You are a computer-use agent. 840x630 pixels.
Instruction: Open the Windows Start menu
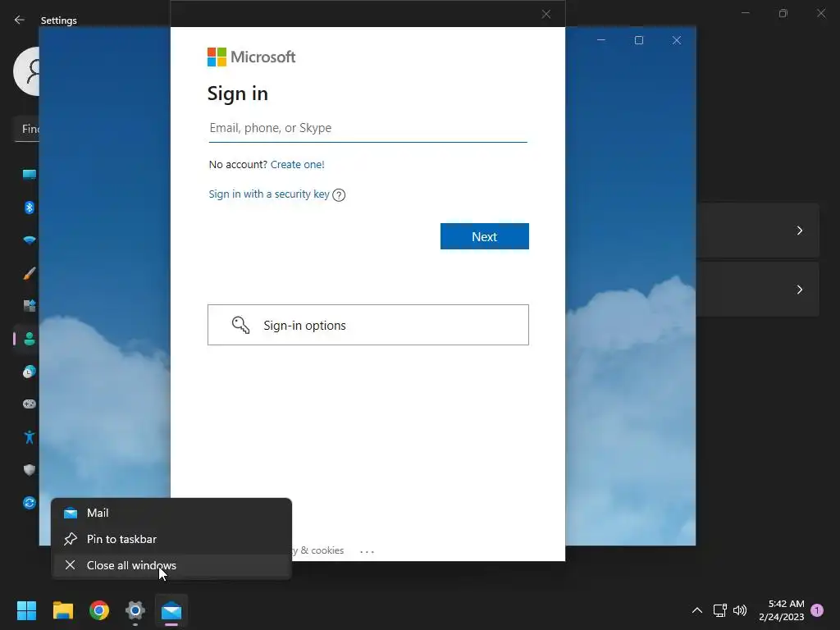tap(26, 610)
